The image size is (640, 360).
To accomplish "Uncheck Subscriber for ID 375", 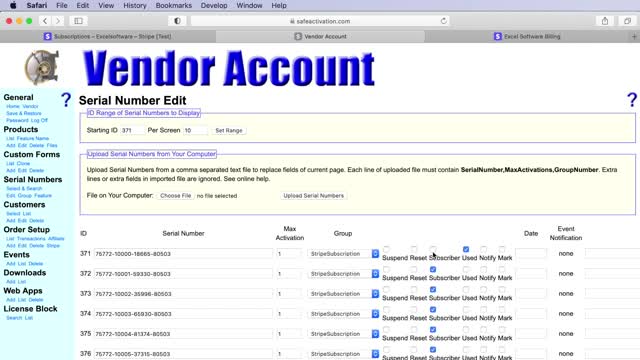I will coord(433,329).
